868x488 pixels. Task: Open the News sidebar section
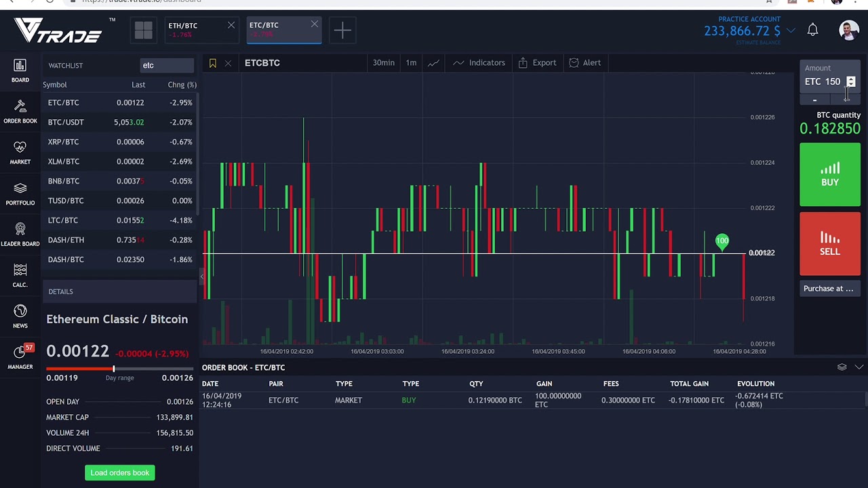(20, 317)
